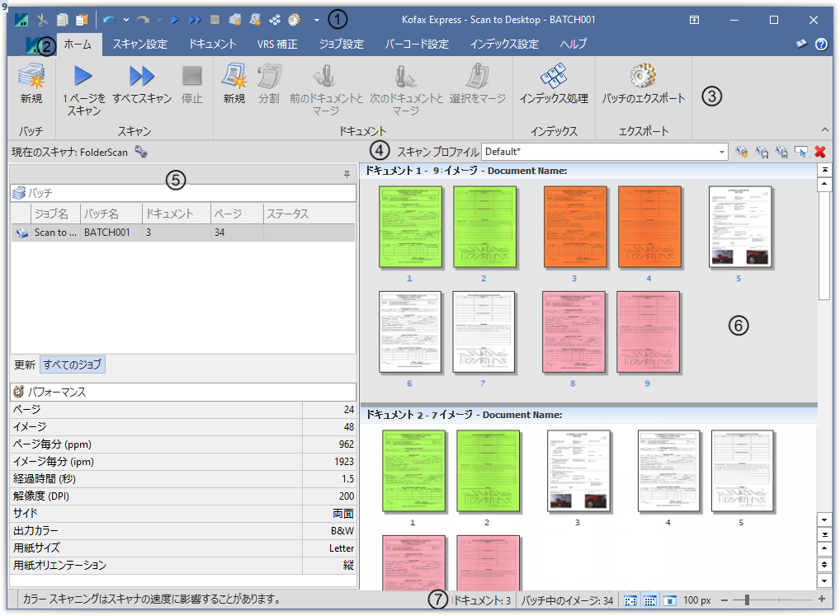Open the quick access toolbar customize arrow
Viewport: 840px width, 616px height.
316,19
